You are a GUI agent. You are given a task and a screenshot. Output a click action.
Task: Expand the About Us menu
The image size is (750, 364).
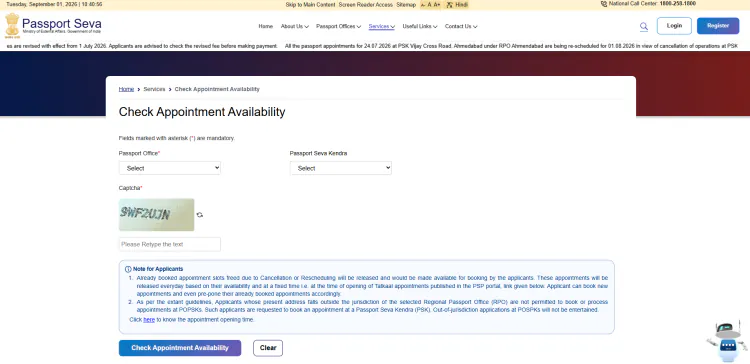point(295,26)
